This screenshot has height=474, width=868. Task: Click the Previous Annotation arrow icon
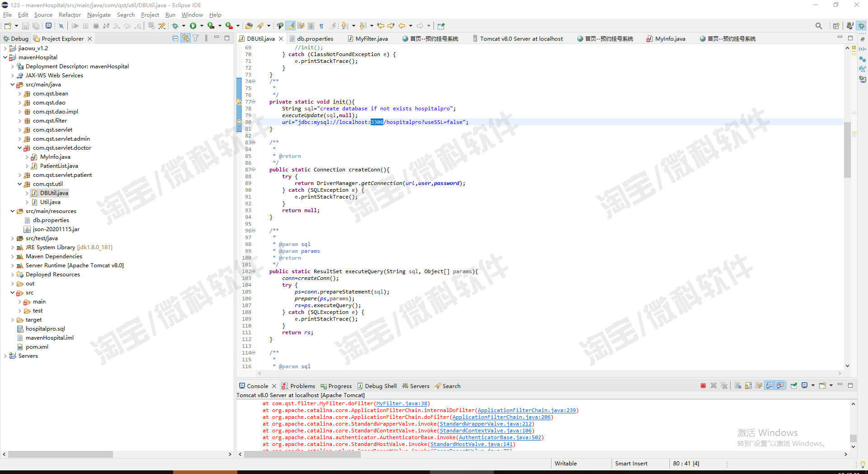(x=363, y=26)
